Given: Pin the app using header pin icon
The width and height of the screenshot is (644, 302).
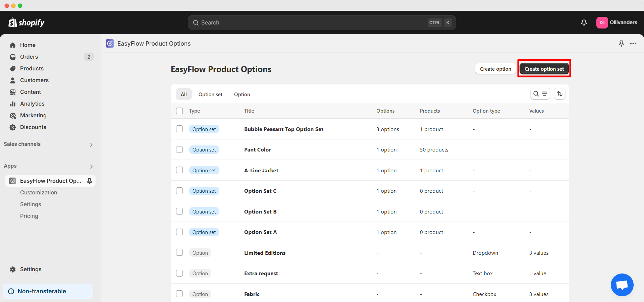Looking at the screenshot, I should coord(621,43).
